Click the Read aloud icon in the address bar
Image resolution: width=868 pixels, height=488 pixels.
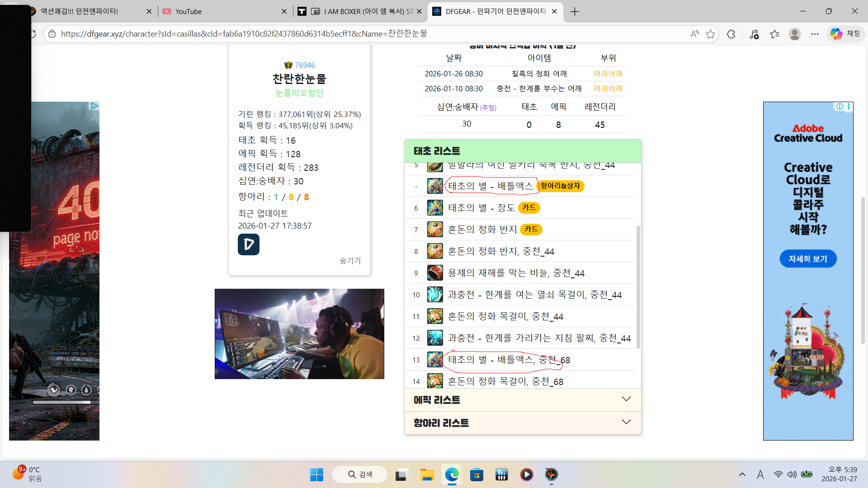point(694,34)
